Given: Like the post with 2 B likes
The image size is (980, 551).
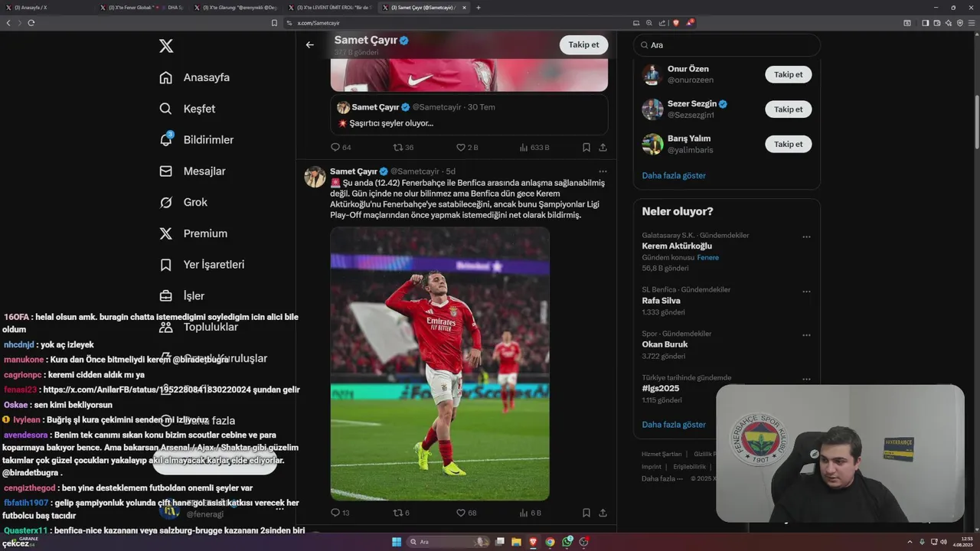Looking at the screenshot, I should point(467,147).
